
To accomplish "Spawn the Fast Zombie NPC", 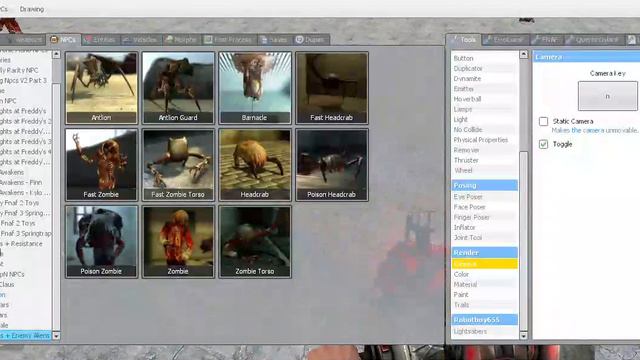I will click(102, 165).
